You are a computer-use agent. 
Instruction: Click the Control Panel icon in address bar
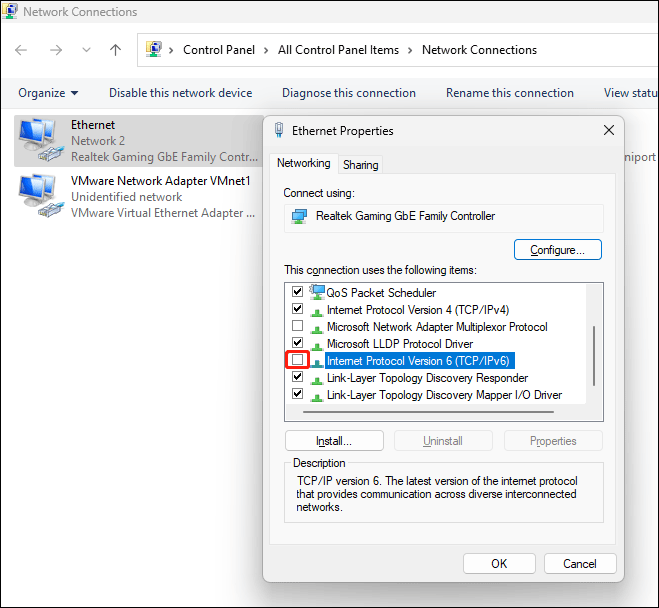click(154, 50)
